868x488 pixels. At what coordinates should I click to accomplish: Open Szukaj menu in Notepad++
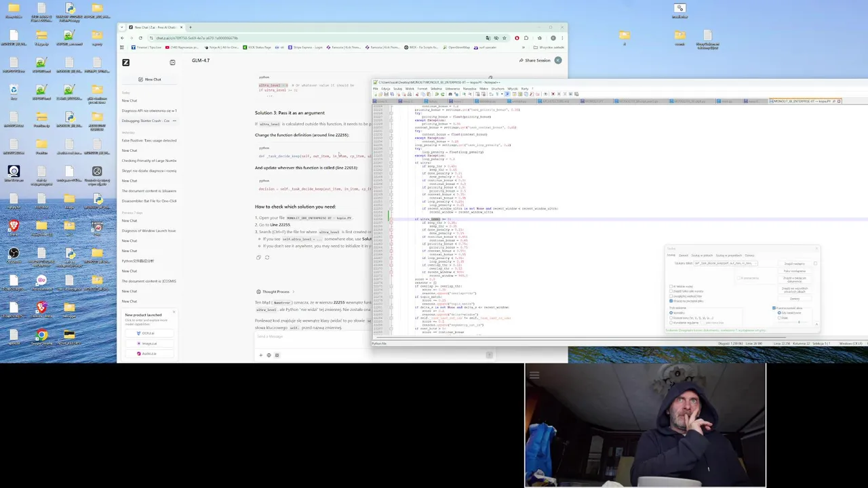coord(398,89)
